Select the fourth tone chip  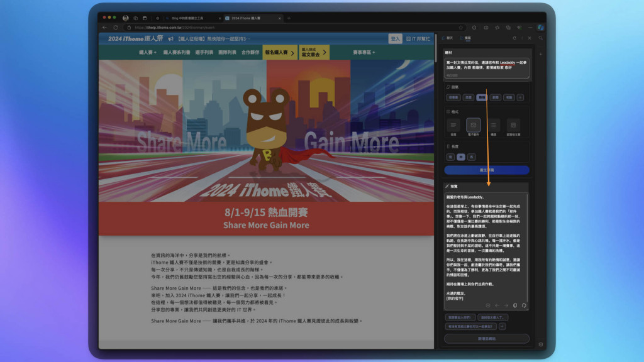click(x=496, y=97)
